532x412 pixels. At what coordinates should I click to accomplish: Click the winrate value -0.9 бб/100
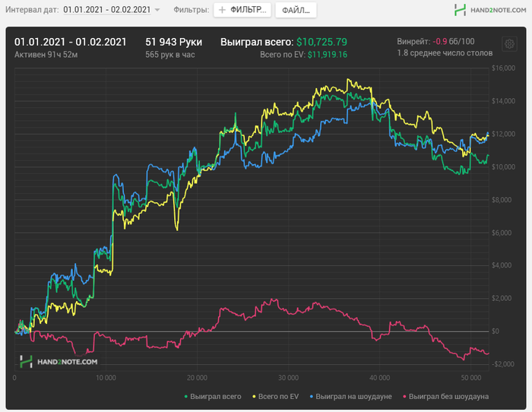[454, 42]
